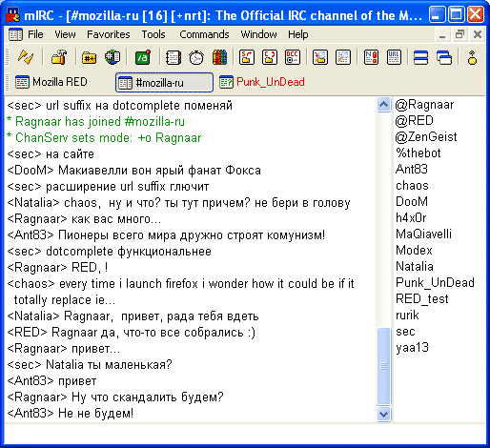Open the Address Book icon

pos(174,57)
